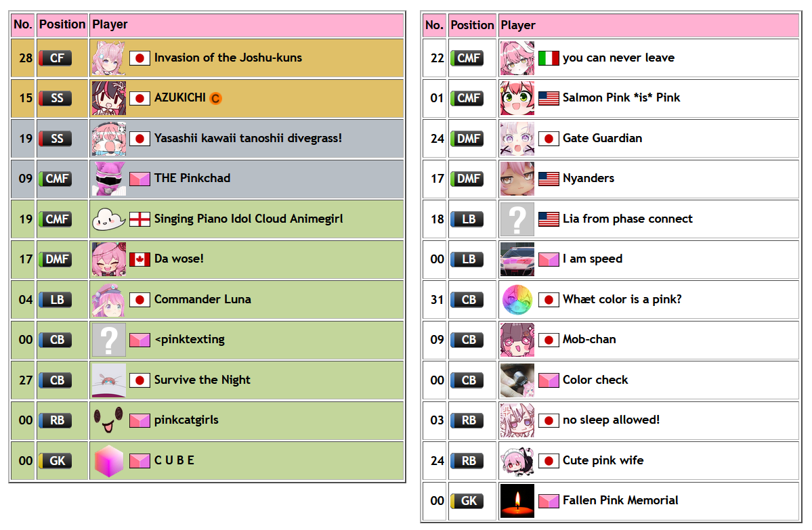The image size is (812, 530).
Task: Click the Invasion of the Joshu-kuns player avatar
Action: (109, 58)
